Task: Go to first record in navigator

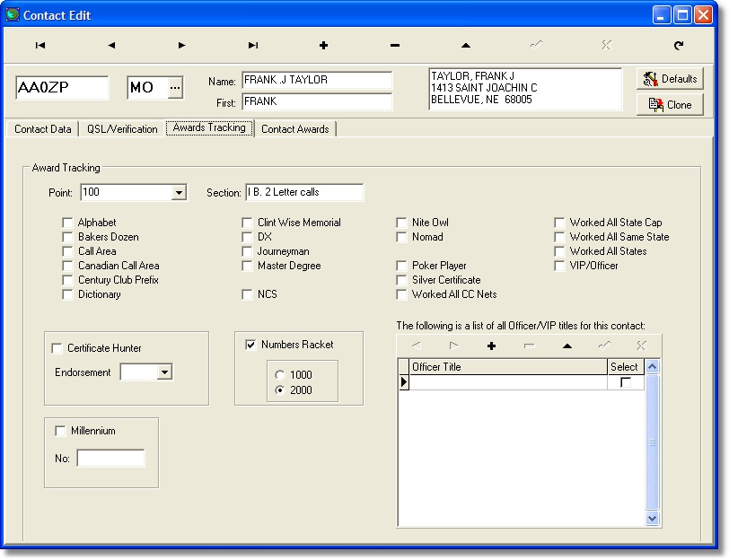Action: point(40,45)
